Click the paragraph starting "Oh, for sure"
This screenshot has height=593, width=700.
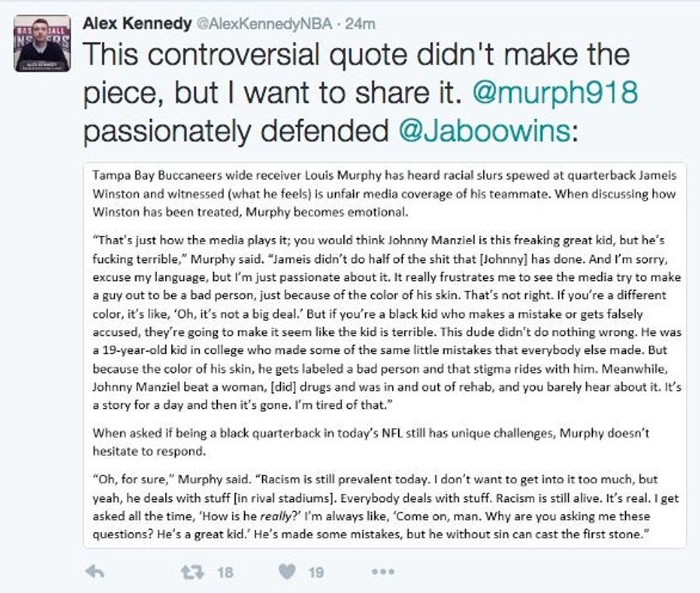click(386, 507)
